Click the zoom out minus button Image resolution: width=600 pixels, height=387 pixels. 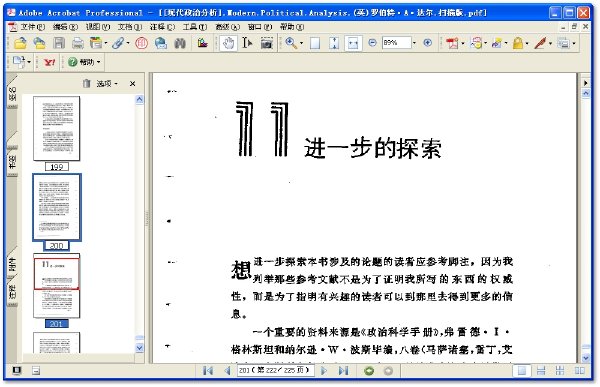point(372,43)
